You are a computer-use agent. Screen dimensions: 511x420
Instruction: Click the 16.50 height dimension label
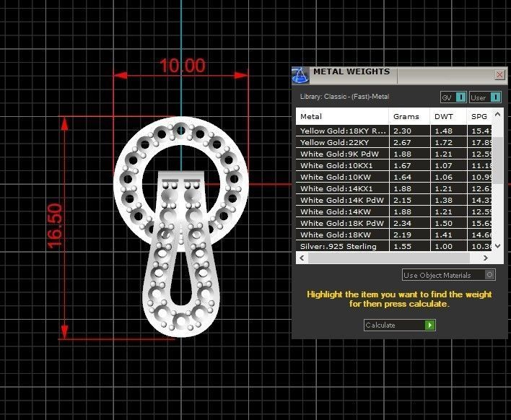(x=54, y=226)
